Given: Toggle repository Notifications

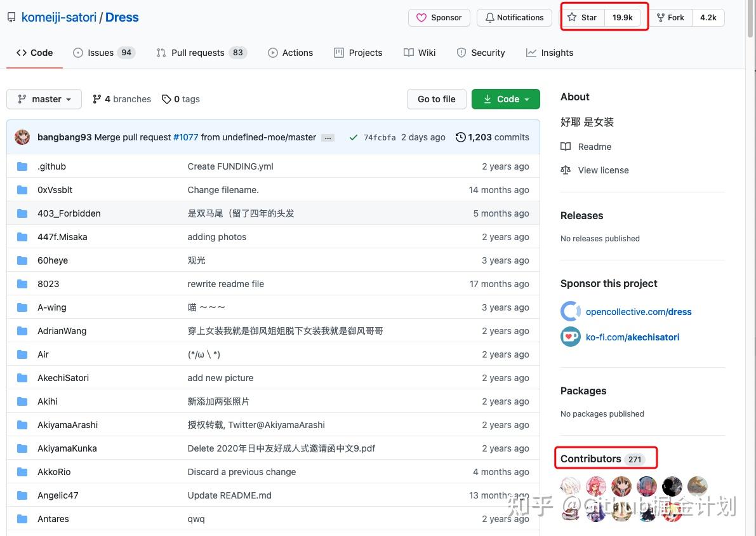Looking at the screenshot, I should pos(514,17).
